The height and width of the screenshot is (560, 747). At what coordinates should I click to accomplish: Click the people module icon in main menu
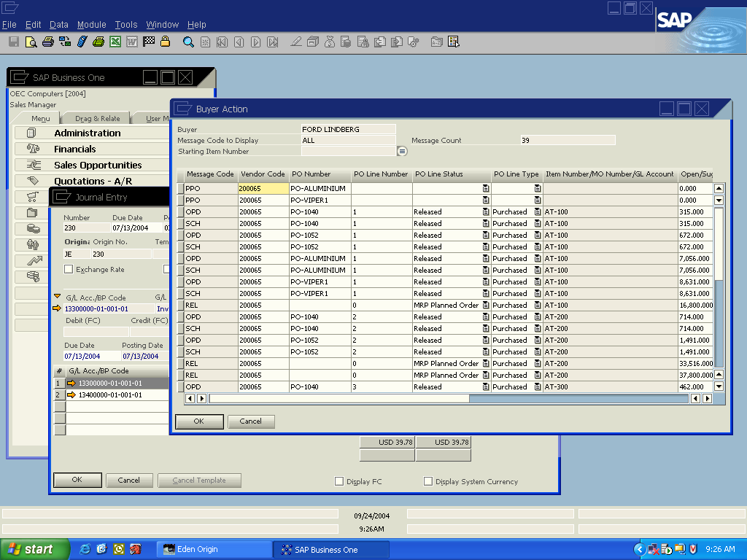[x=32, y=245]
